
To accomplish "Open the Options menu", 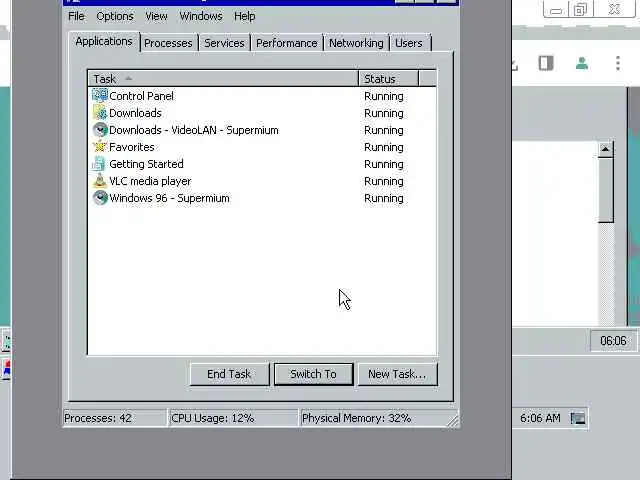I will tap(115, 16).
